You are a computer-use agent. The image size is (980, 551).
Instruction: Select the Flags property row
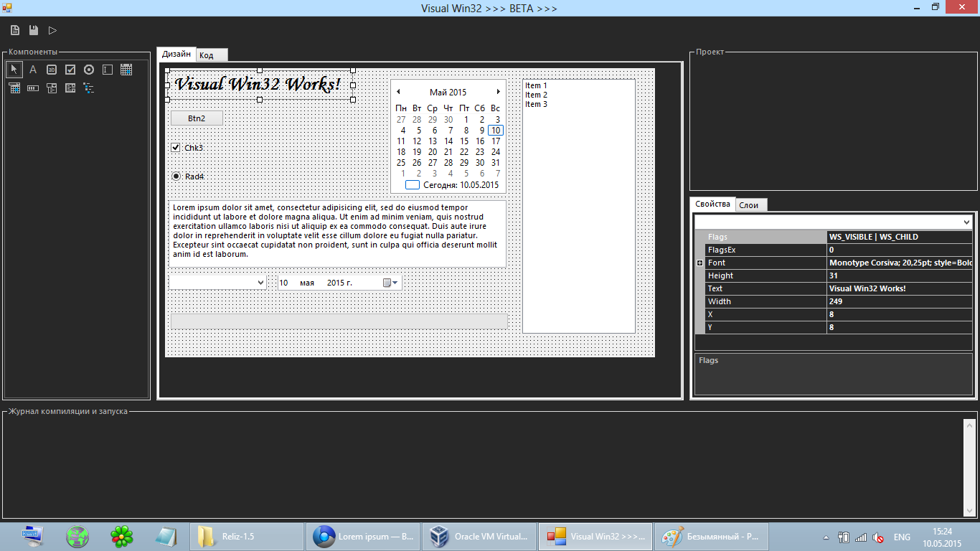pos(834,237)
